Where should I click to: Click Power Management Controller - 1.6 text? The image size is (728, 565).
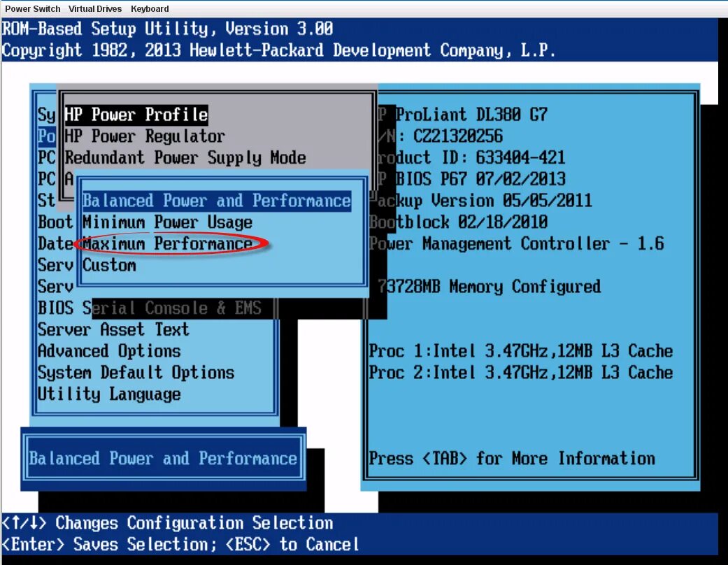tap(516, 244)
